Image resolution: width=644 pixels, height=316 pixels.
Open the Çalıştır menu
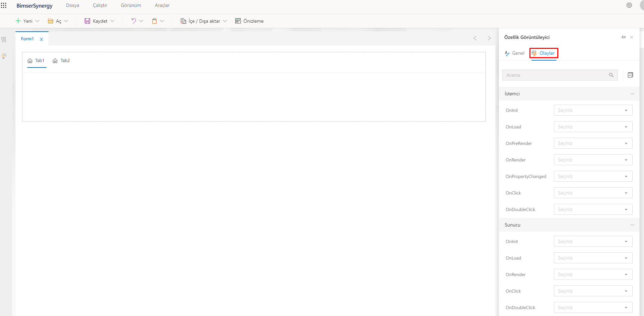point(100,6)
